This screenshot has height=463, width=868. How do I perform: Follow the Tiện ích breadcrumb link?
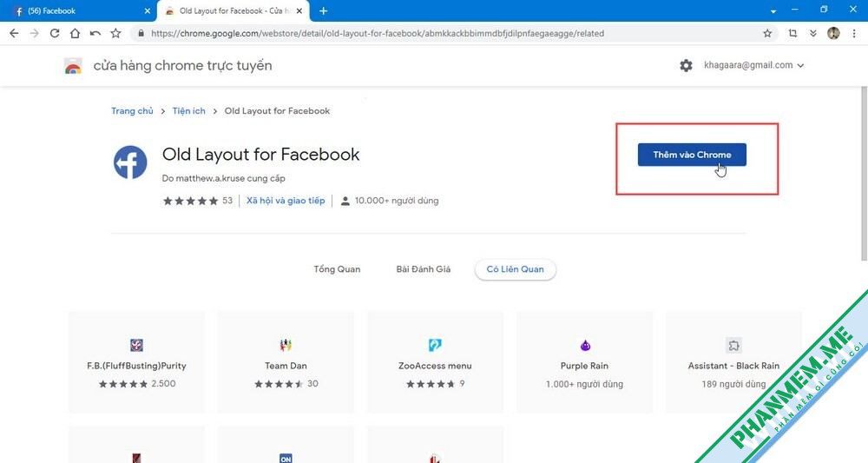(x=188, y=111)
